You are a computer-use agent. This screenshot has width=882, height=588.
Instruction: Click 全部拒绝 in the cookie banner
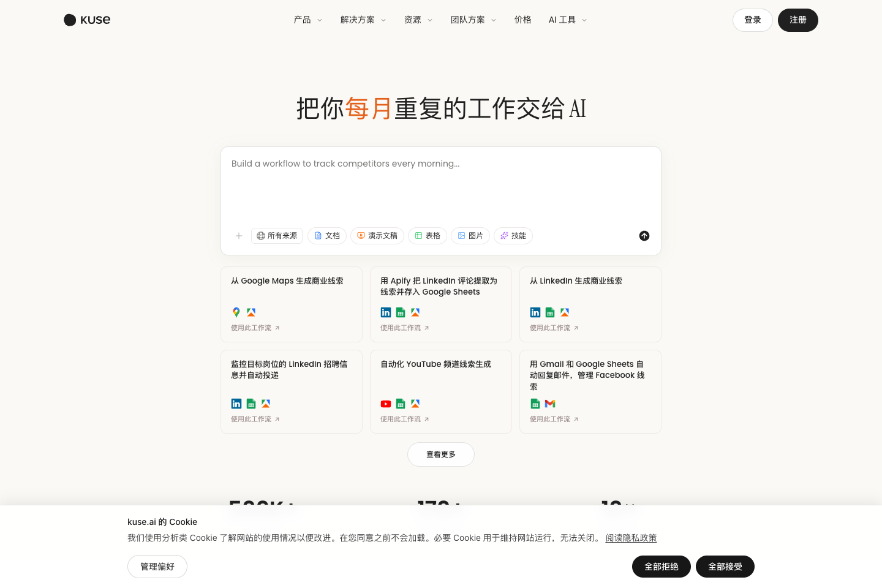click(661, 567)
